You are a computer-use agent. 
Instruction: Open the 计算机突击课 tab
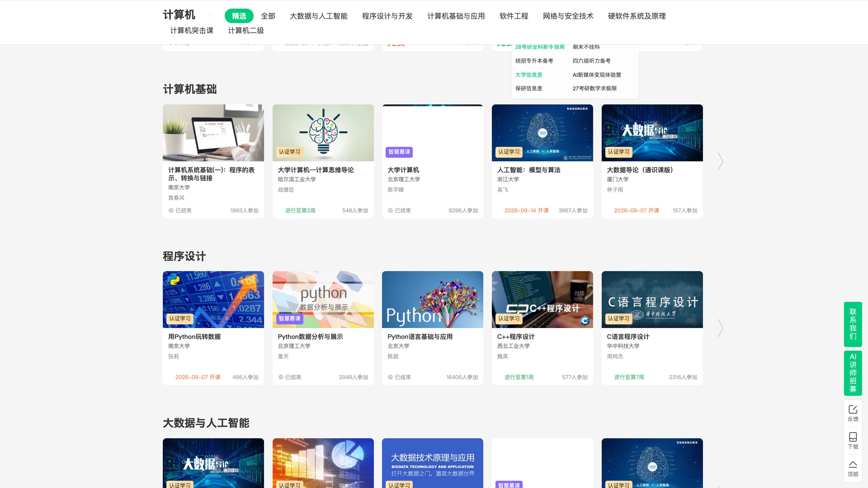[x=192, y=30]
